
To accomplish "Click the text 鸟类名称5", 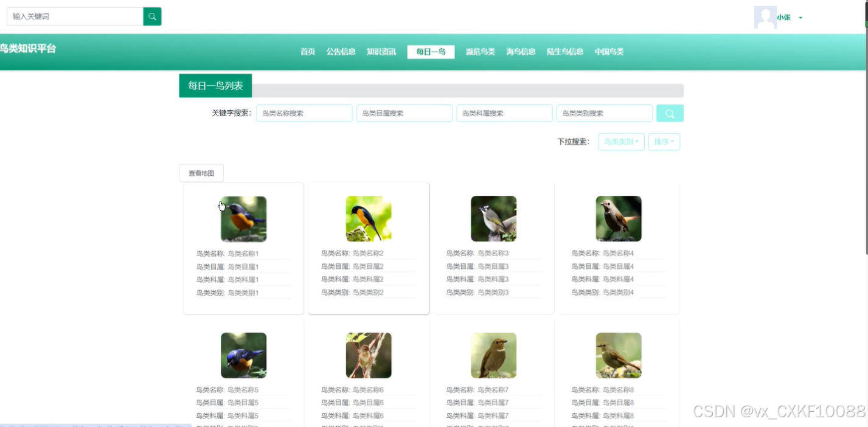I will pyautogui.click(x=243, y=390).
